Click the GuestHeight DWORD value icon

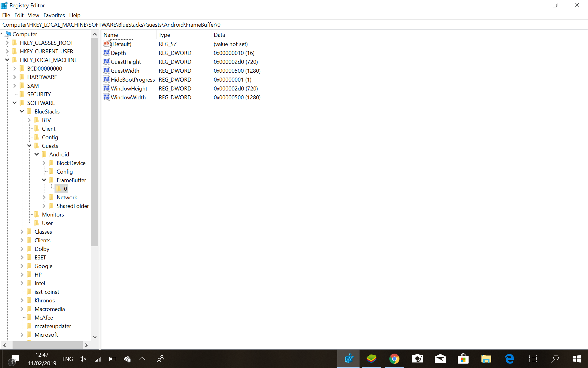107,62
